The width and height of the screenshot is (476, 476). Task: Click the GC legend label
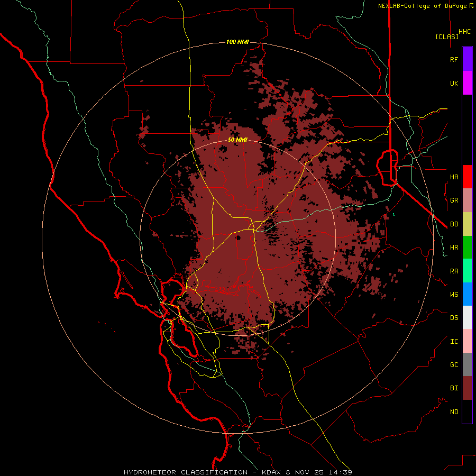click(454, 365)
